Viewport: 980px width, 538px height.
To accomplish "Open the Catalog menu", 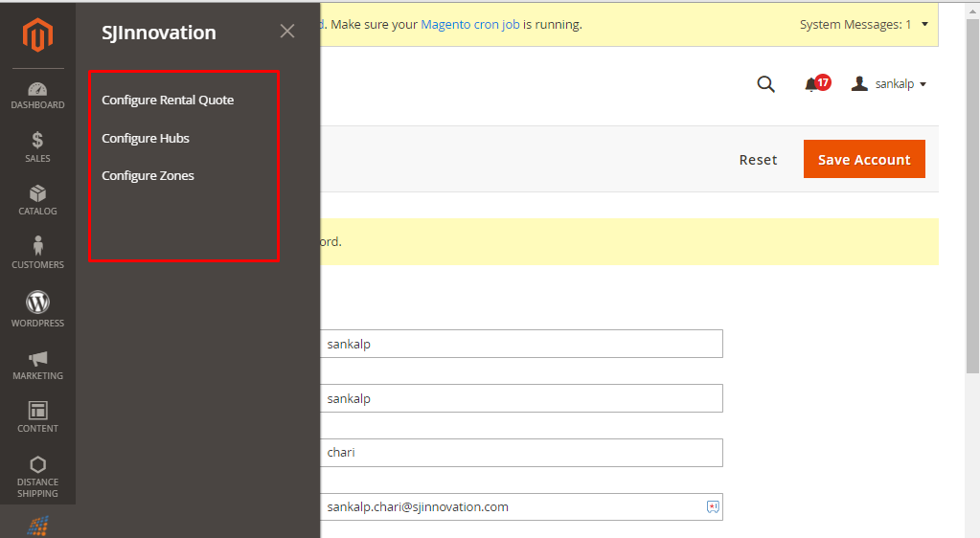I will 37,201.
